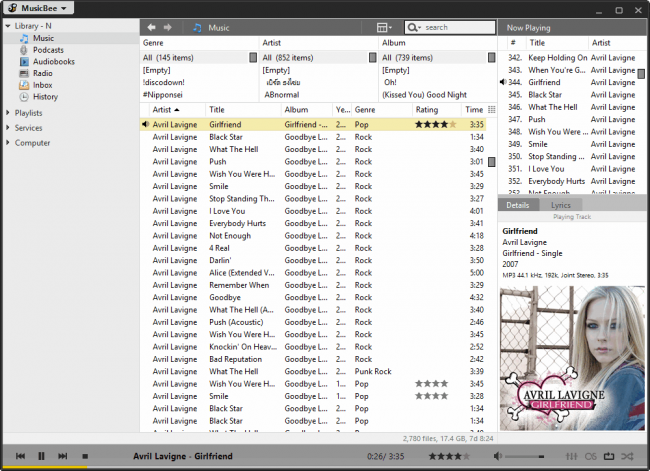Select the Bad Reputation track

pyautogui.click(x=235, y=359)
